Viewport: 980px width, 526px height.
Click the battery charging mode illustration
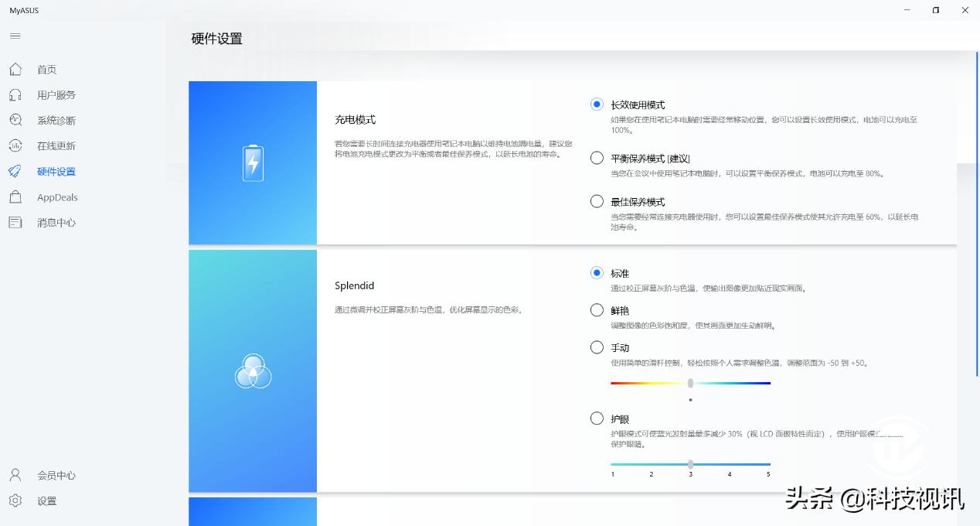click(252, 162)
